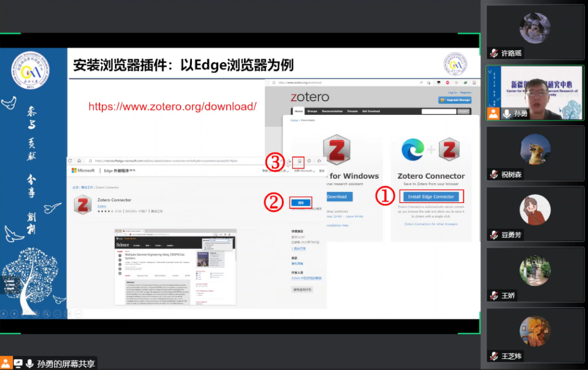Image resolution: width=588 pixels, height=370 pixels.
Task: Click the zotero wordmark logo
Action: [310, 97]
